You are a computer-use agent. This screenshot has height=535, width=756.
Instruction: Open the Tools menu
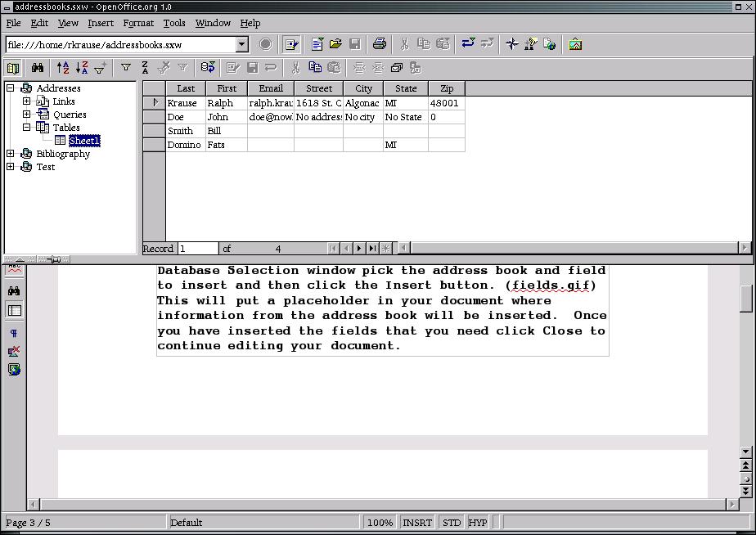pyautogui.click(x=173, y=23)
